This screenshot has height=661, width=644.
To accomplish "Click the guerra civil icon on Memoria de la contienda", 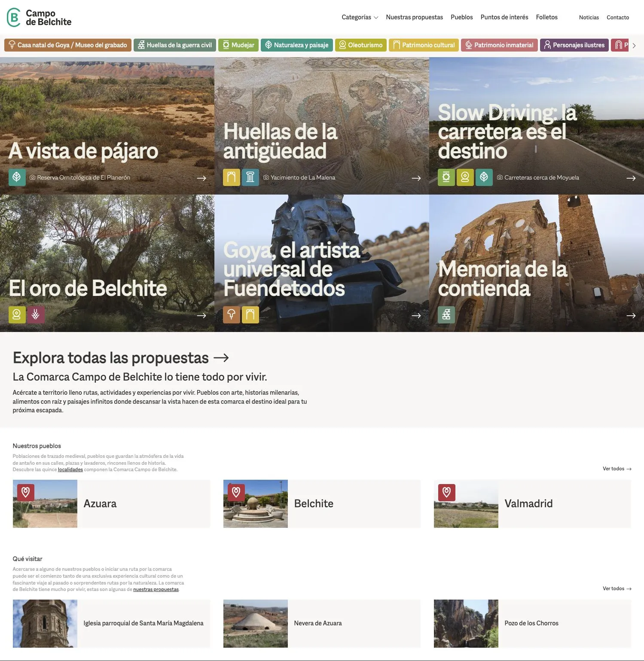I will click(446, 314).
